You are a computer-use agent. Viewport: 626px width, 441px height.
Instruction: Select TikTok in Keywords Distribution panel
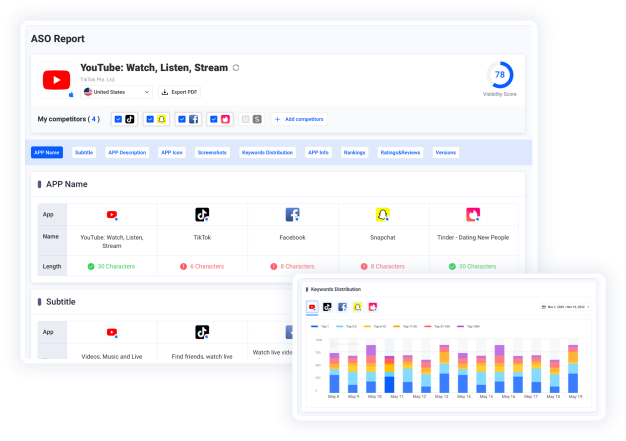[327, 307]
